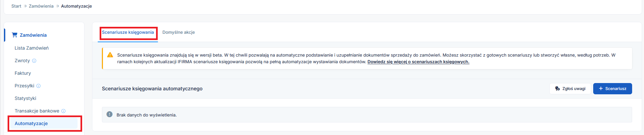Open Faktury from the sidebar menu
644x135 pixels.
pos(23,73)
